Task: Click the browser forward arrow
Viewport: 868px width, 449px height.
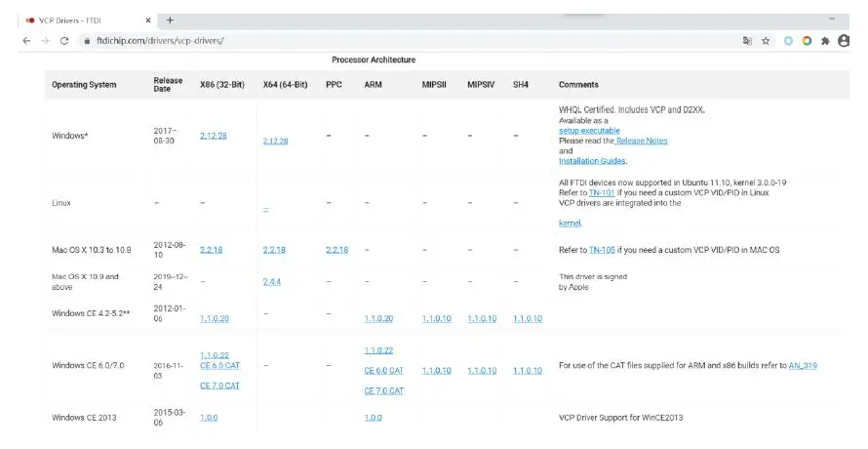Action: tap(46, 40)
